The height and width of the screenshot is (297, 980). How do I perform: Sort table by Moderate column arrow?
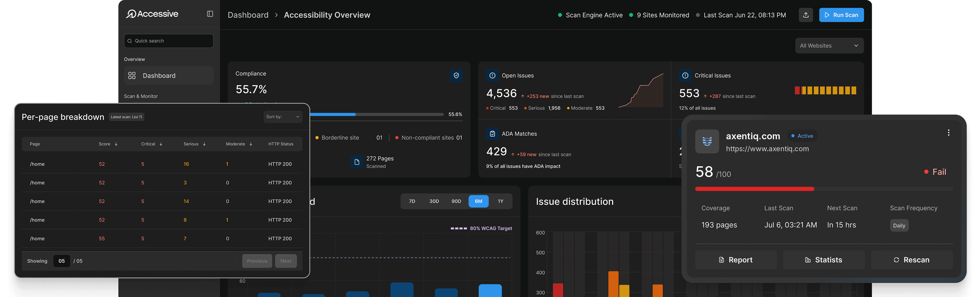[x=251, y=144]
